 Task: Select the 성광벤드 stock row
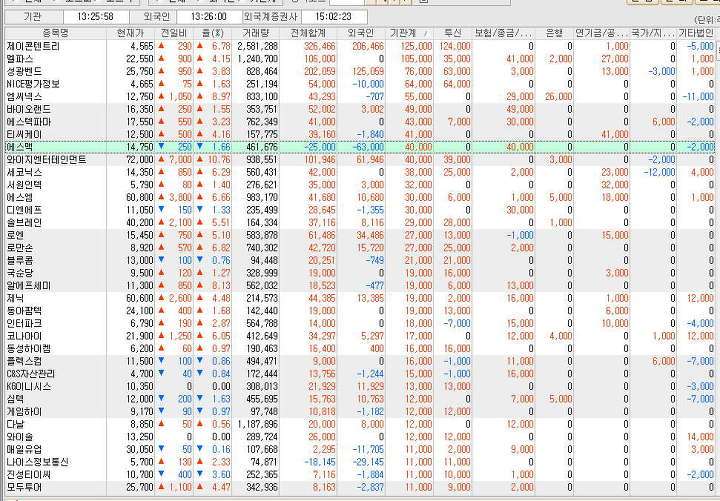point(360,71)
